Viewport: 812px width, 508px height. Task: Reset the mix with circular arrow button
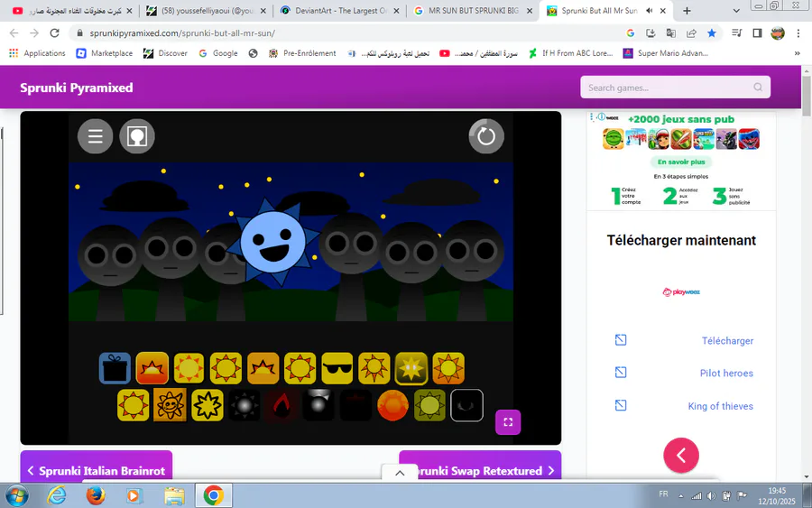pos(485,136)
